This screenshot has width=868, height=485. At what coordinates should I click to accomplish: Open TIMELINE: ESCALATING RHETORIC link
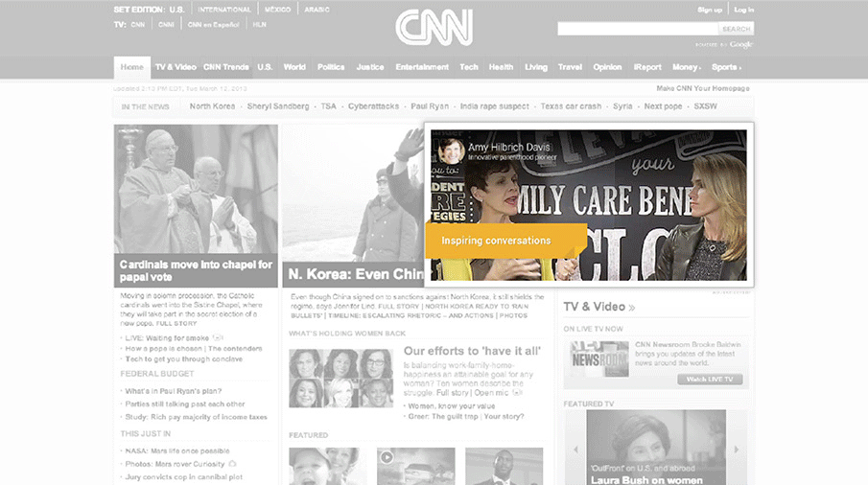(411, 315)
